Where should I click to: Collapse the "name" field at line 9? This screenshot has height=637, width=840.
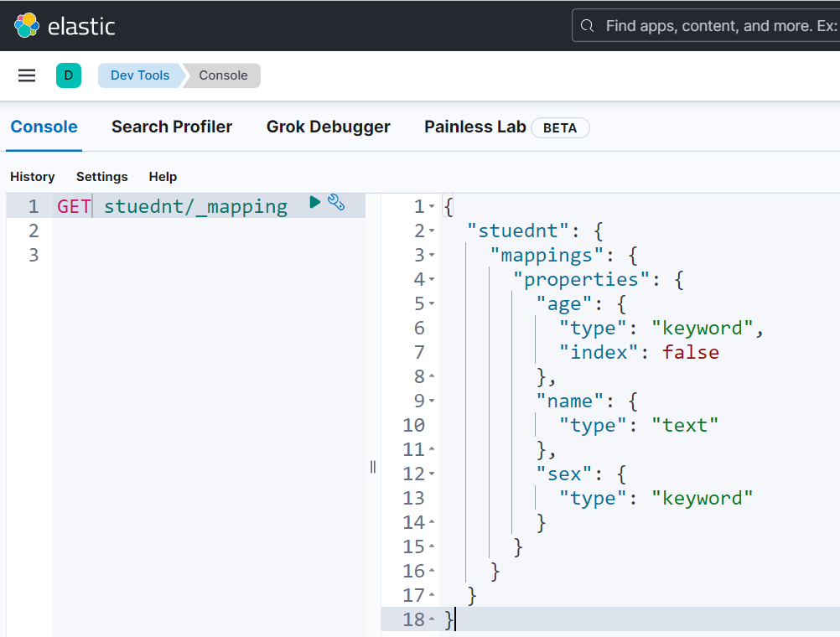[432, 401]
